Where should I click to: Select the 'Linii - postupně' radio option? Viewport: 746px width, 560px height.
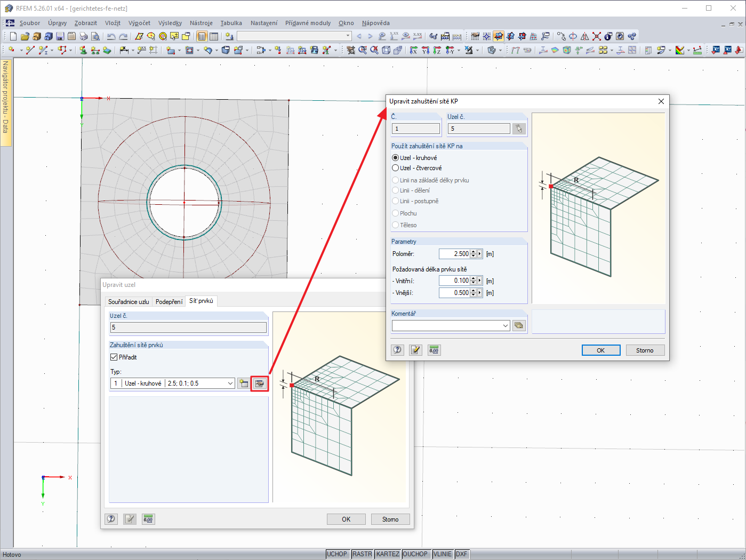tap(396, 201)
